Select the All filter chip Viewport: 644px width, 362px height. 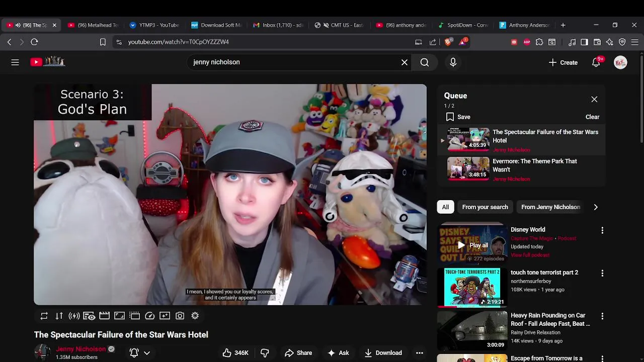[x=445, y=207]
